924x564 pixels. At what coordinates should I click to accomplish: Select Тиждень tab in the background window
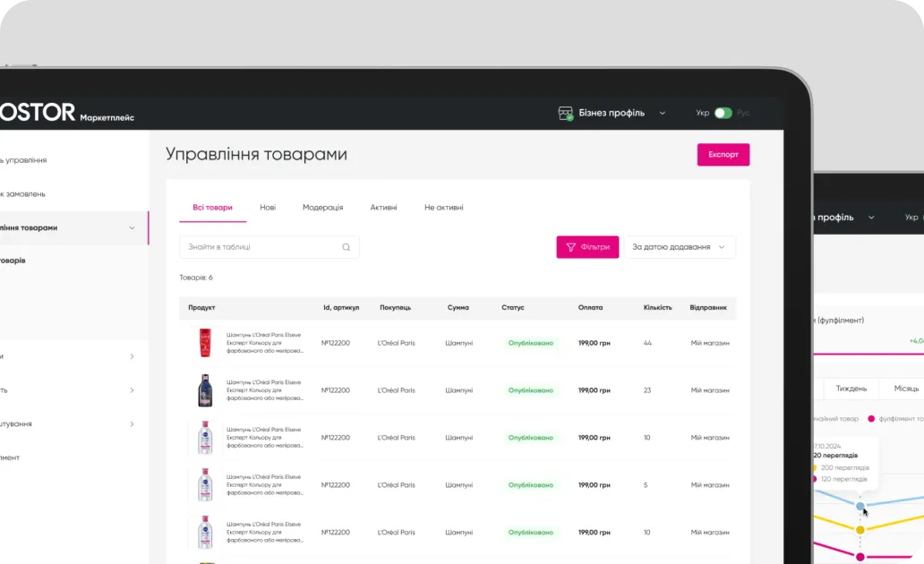click(851, 389)
